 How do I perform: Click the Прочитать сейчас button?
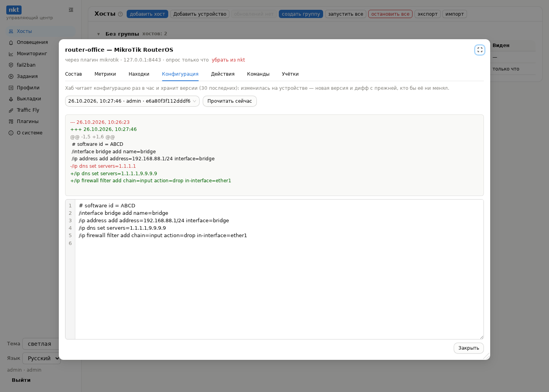point(230,101)
